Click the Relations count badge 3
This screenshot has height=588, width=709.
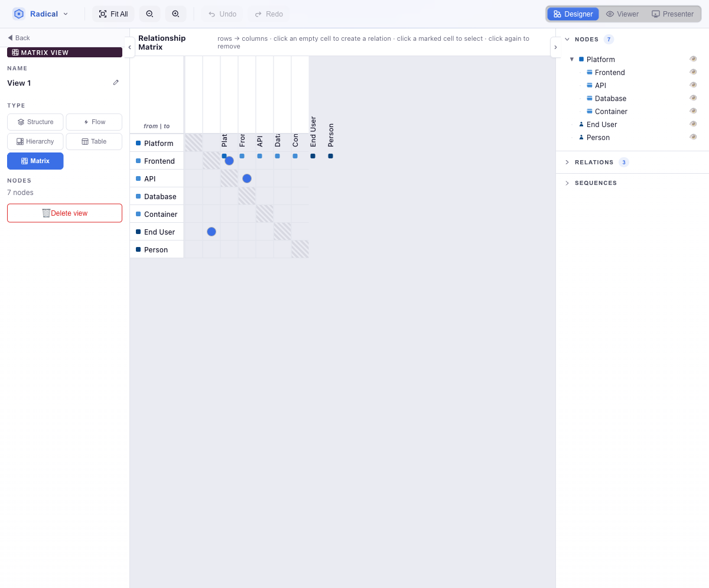(624, 162)
